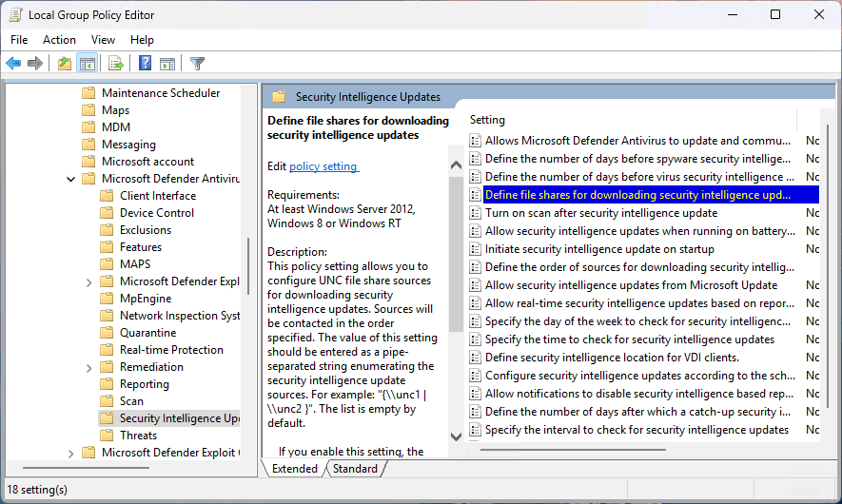
Task: Select the Quarantine folder in tree
Action: (x=147, y=333)
